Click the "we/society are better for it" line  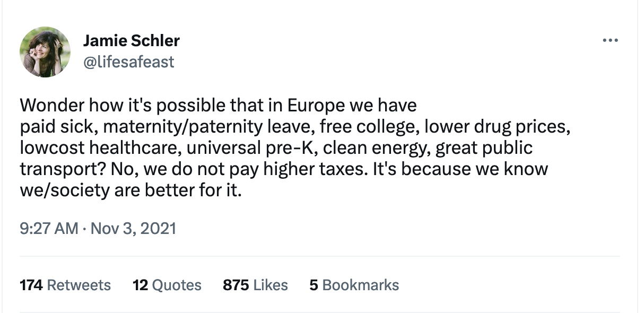tap(130, 190)
